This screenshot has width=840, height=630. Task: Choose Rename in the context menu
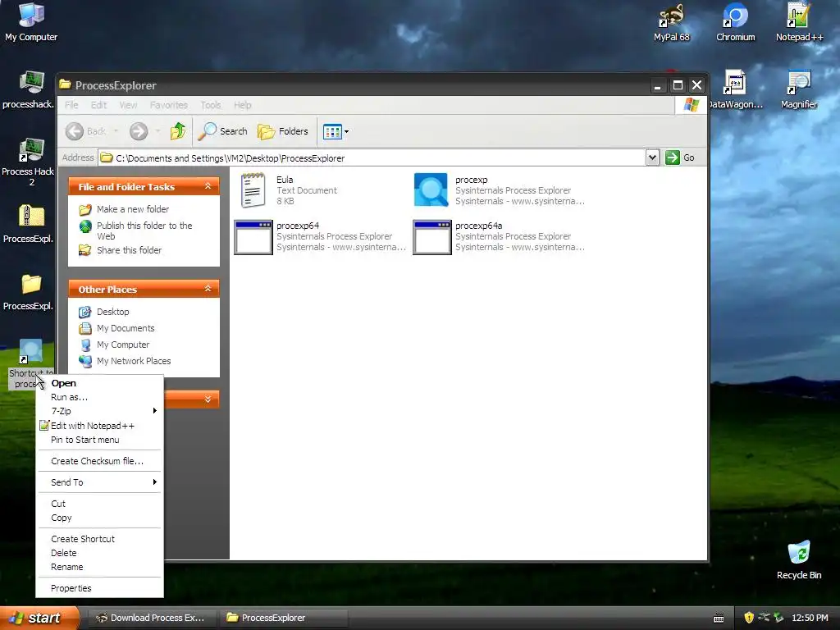tap(99, 567)
